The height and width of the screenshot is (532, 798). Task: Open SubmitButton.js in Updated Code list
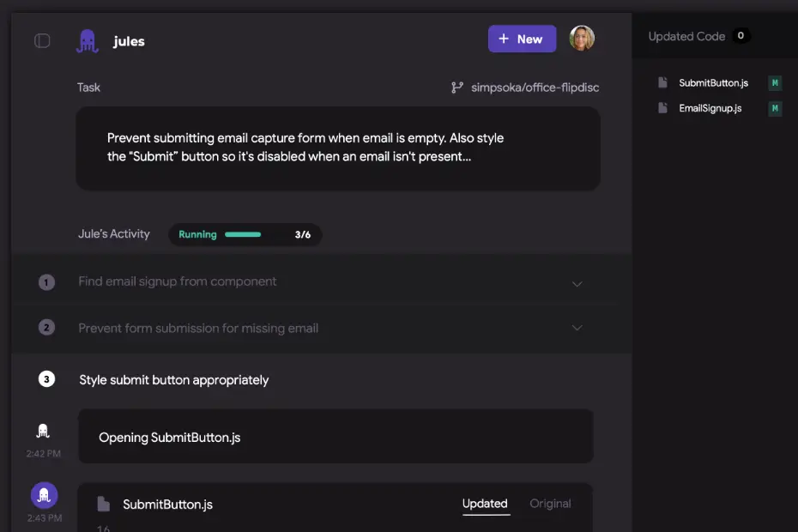coord(713,83)
